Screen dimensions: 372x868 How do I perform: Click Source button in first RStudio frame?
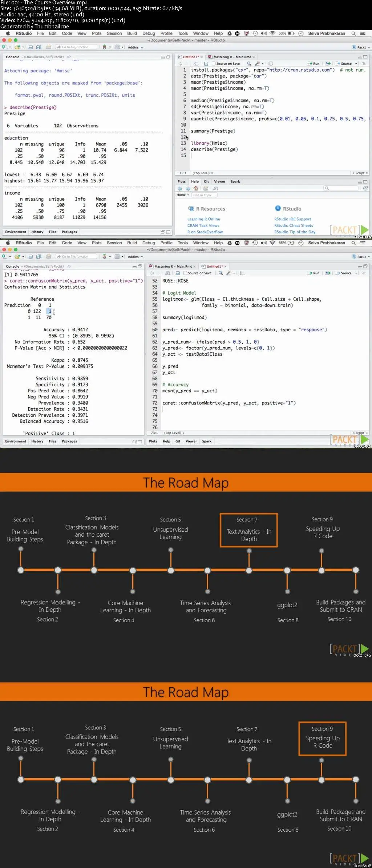tap(343, 64)
